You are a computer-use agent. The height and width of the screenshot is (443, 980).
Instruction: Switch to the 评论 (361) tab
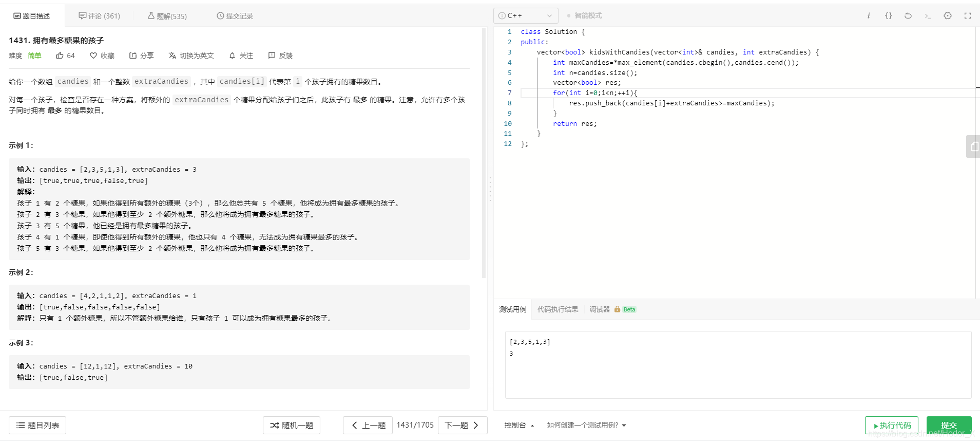pos(99,16)
